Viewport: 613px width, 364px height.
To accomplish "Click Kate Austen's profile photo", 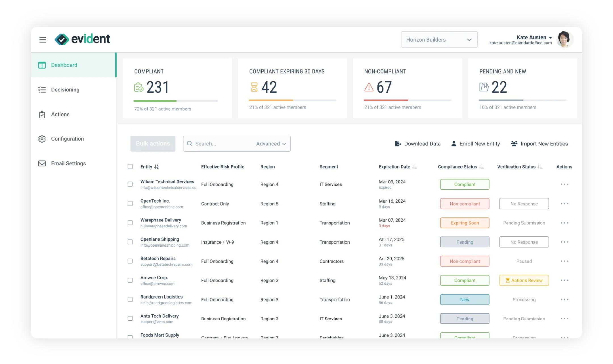I will tap(564, 39).
